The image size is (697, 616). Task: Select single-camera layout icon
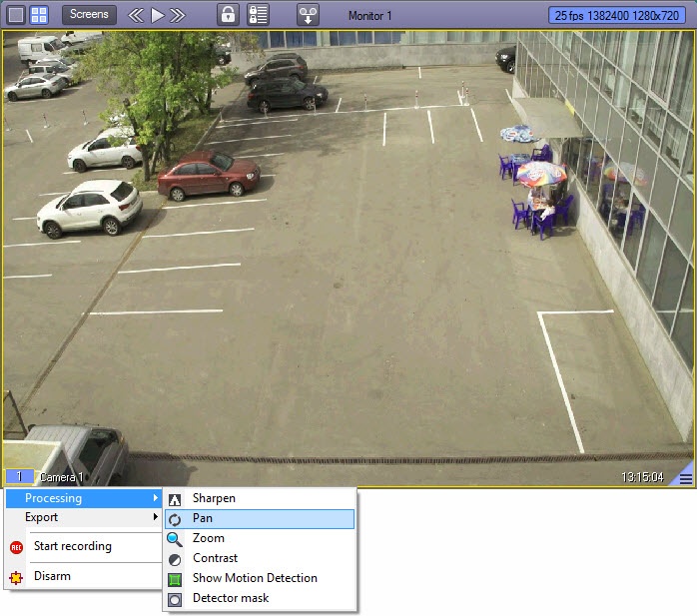(16, 15)
